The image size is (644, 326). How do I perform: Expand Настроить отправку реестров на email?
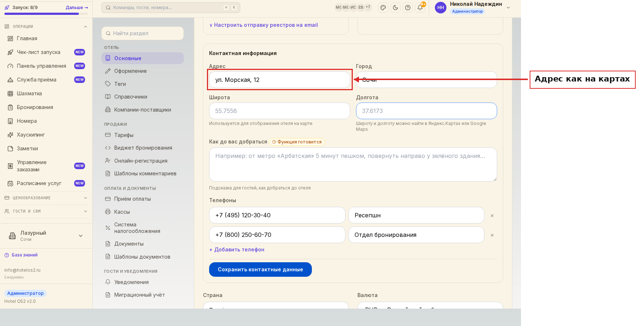[263, 25]
